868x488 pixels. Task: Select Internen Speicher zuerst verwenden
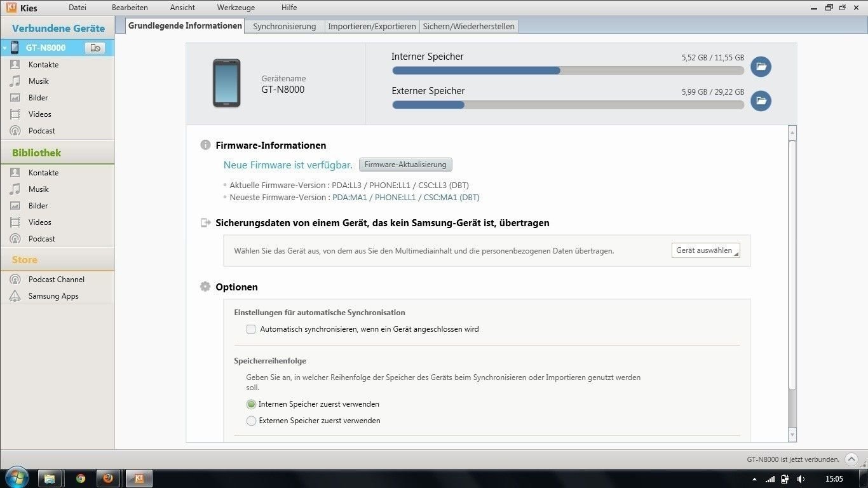pos(252,404)
